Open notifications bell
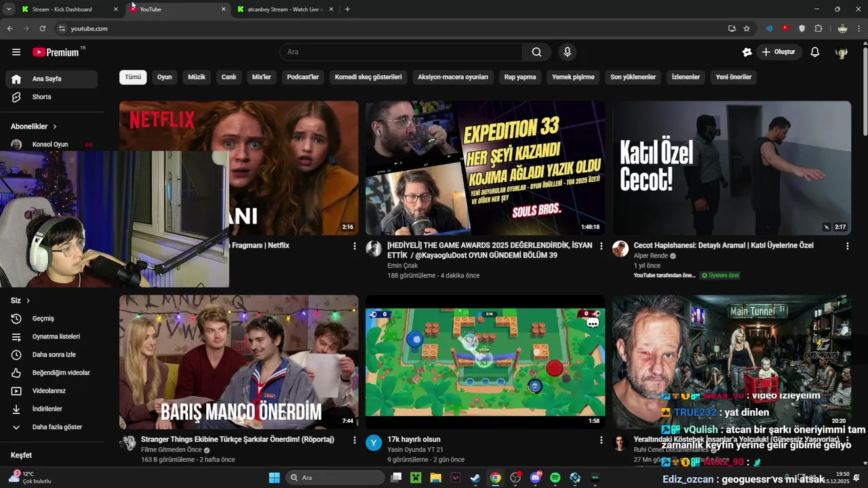This screenshot has width=868, height=488. 815,52
